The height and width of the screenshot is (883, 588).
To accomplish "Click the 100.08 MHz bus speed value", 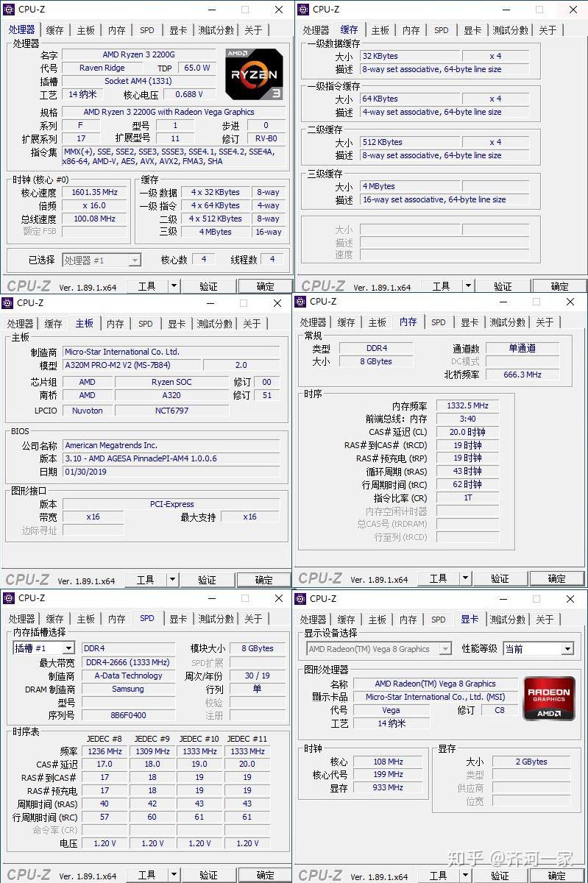I will [94, 219].
